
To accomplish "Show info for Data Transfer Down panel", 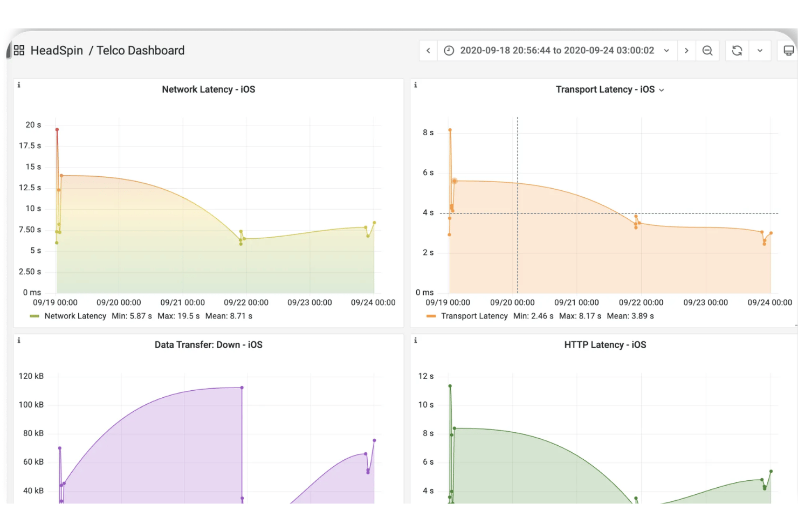I will tap(19, 340).
